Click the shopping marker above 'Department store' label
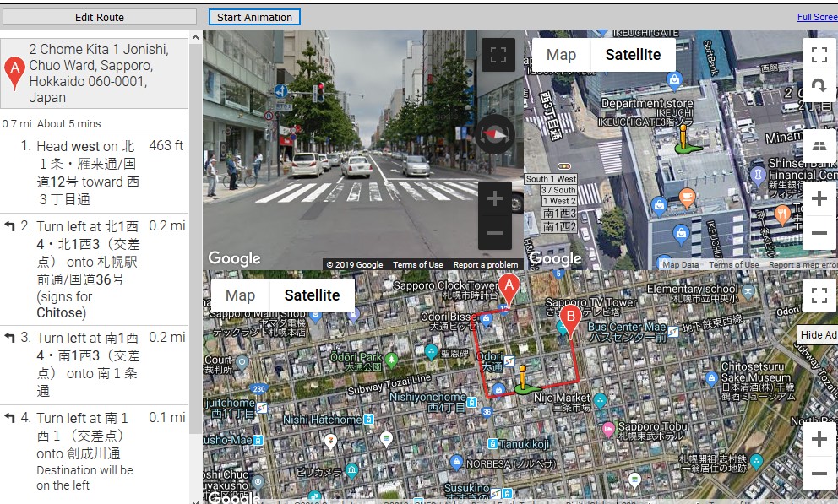Viewport: 838px width, 504px height. (674, 81)
